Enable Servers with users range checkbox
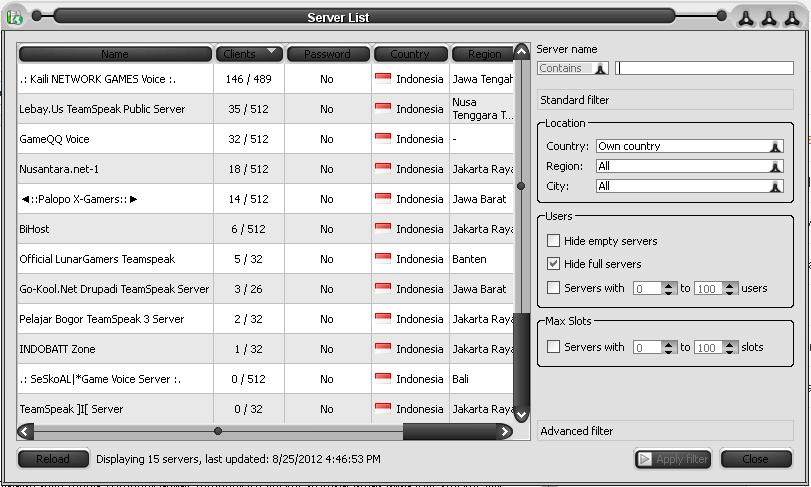This screenshot has width=811, height=487. (x=553, y=288)
